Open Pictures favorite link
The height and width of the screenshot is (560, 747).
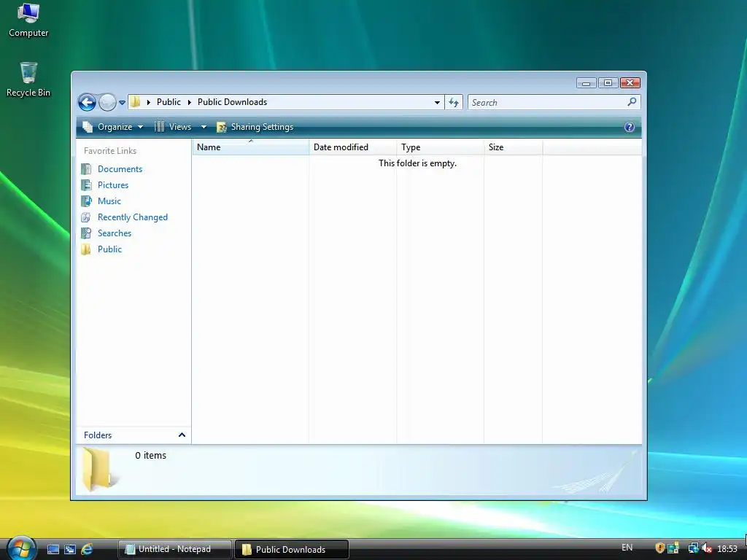pos(113,185)
